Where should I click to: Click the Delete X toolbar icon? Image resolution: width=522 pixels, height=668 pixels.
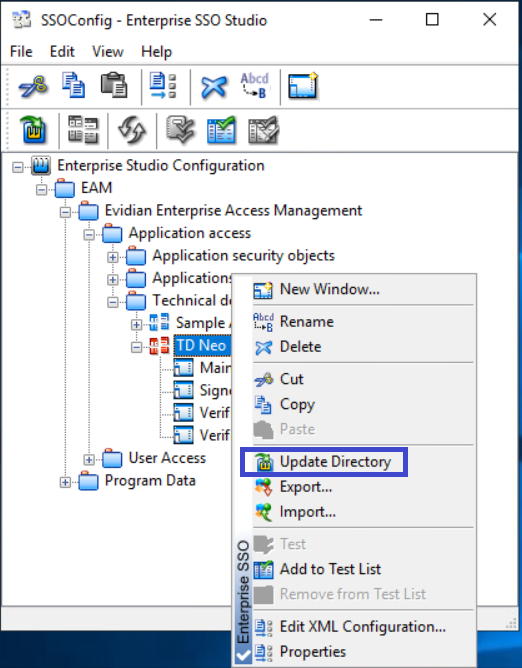pyautogui.click(x=214, y=86)
